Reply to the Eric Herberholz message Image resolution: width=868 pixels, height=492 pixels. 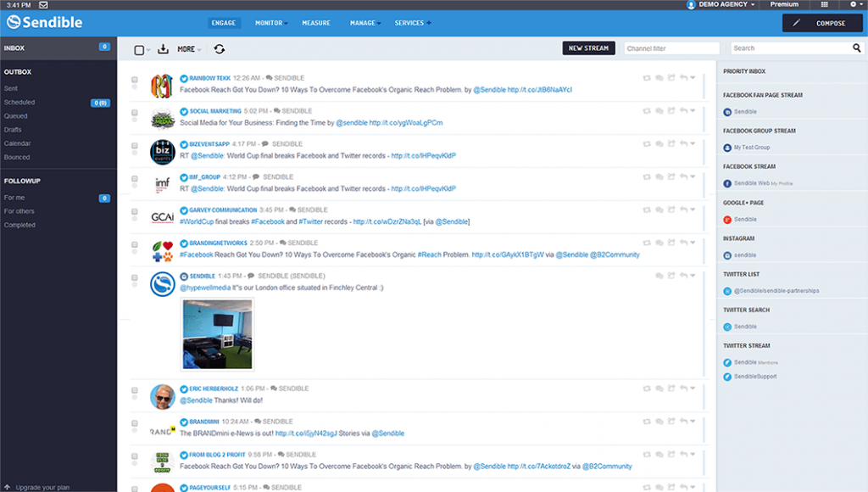tap(683, 386)
